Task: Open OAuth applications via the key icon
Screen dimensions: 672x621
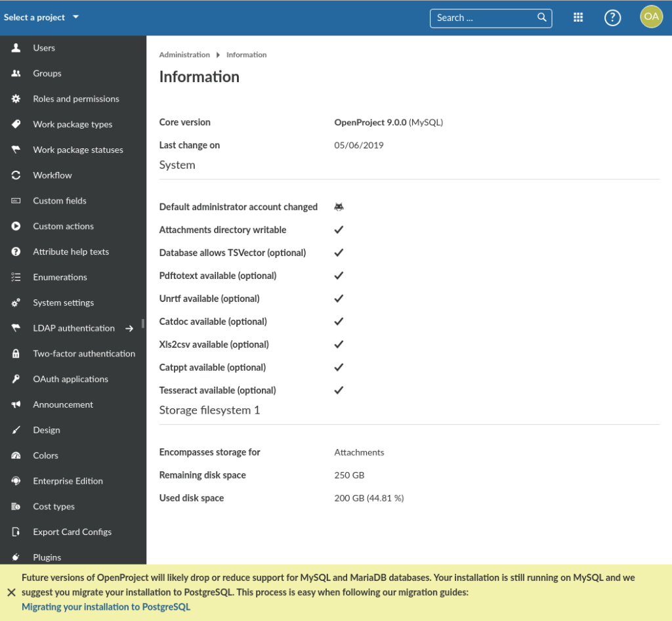Action: [x=14, y=379]
